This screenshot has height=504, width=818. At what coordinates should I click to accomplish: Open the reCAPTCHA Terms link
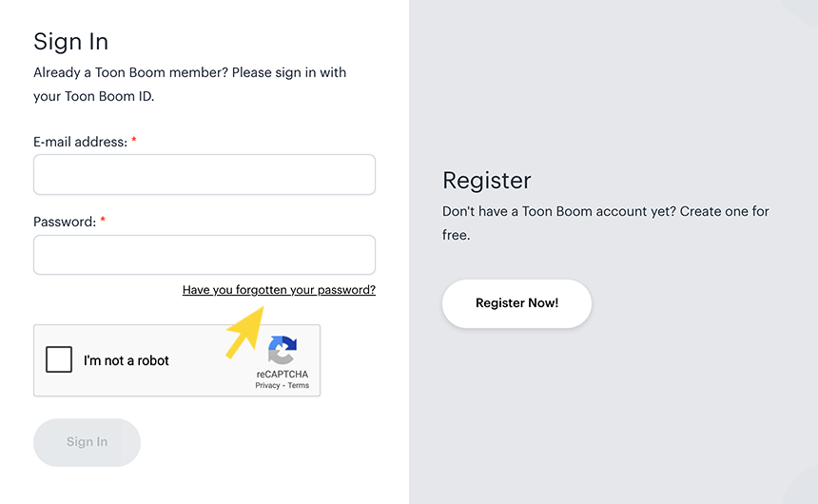pos(299,385)
